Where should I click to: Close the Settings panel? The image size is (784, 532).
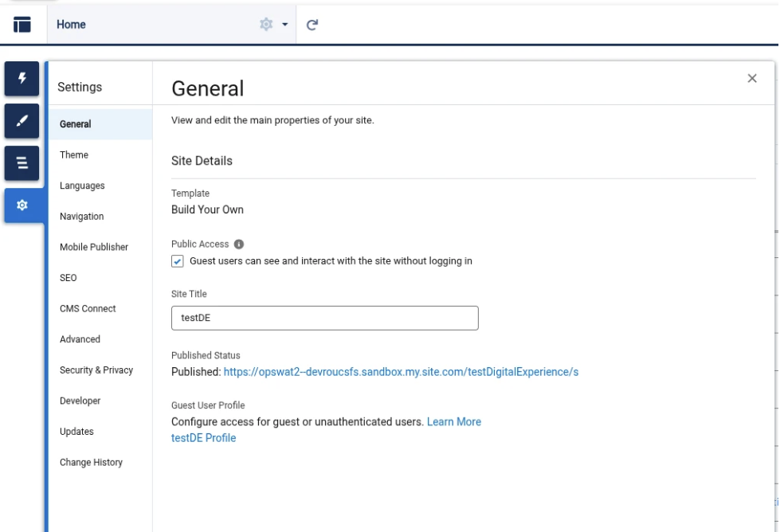(x=751, y=78)
